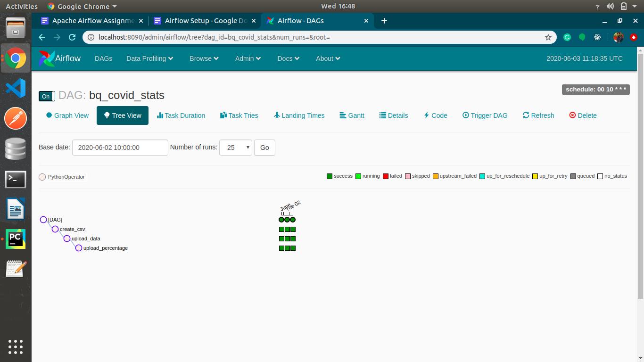Click the browser back arrow
Screen dimensions: 644x362
pyautogui.click(x=42, y=37)
